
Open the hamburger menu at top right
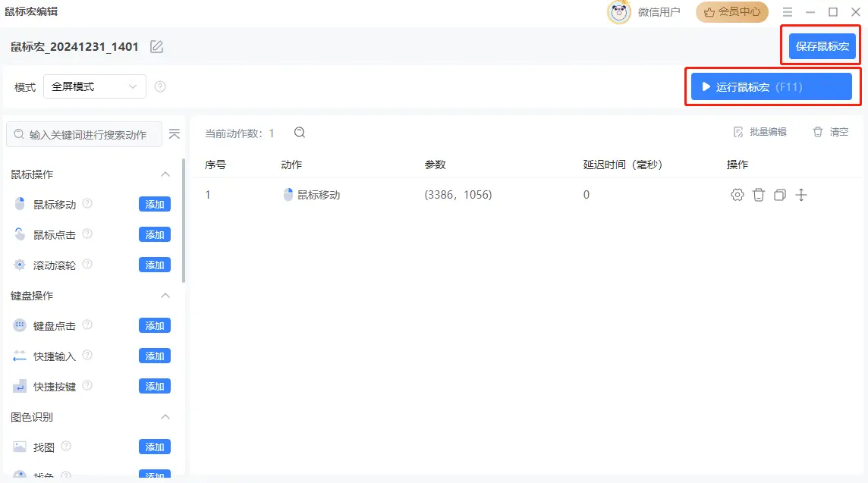pos(787,11)
